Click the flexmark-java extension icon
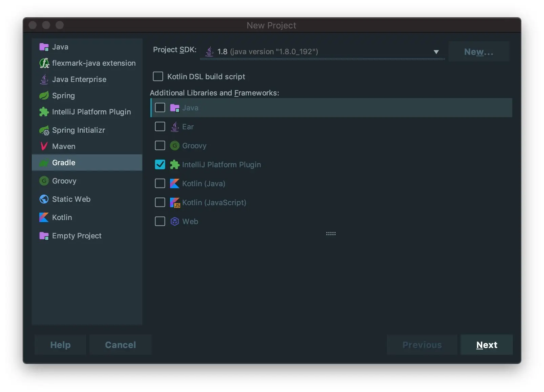Screen dimensions: 544x392 pos(44,63)
